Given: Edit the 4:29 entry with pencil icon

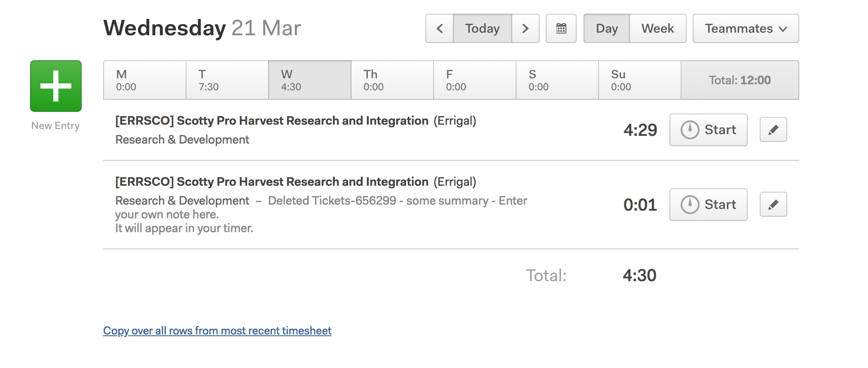Looking at the screenshot, I should click(x=773, y=129).
